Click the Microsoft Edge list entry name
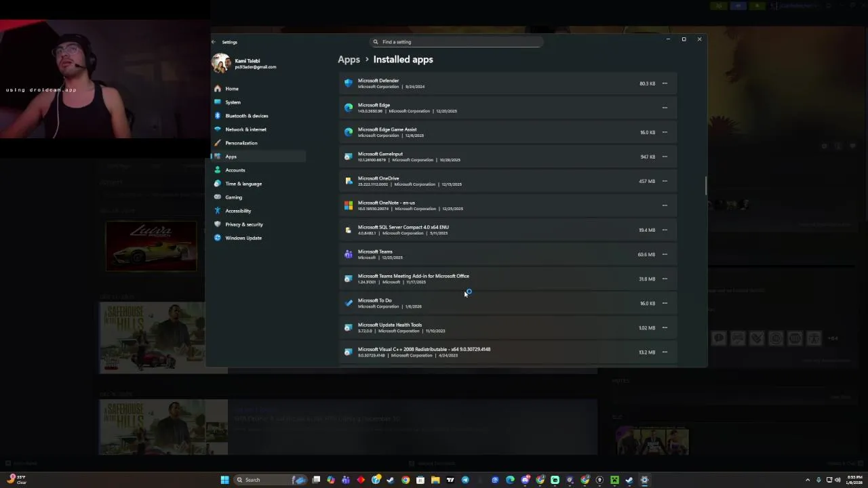This screenshot has width=868, height=488. 374,105
